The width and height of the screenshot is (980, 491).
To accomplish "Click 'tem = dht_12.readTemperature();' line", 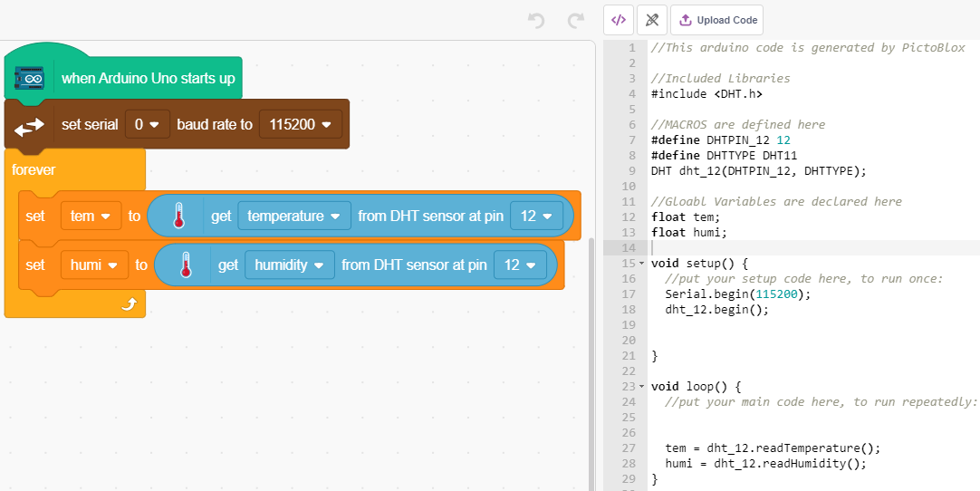I will (773, 448).
